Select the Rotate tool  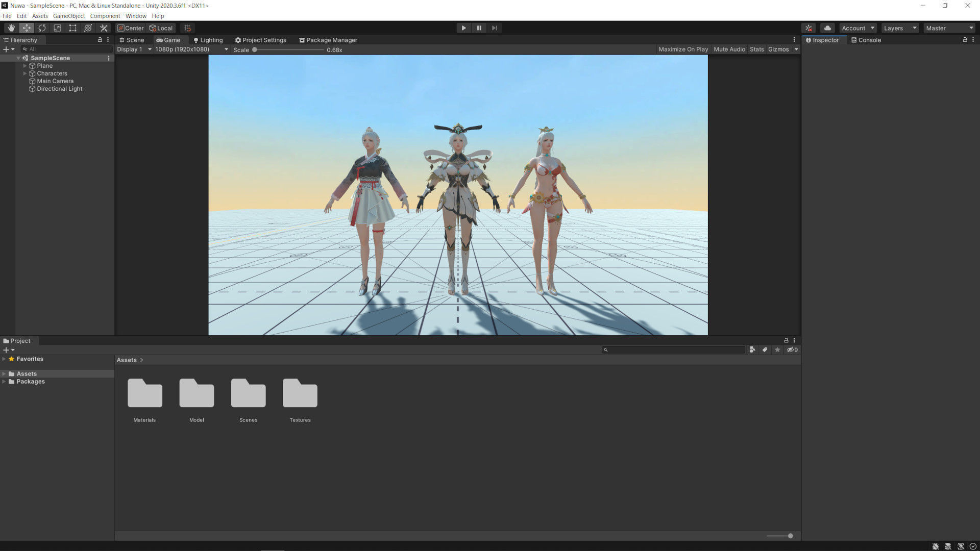(42, 28)
